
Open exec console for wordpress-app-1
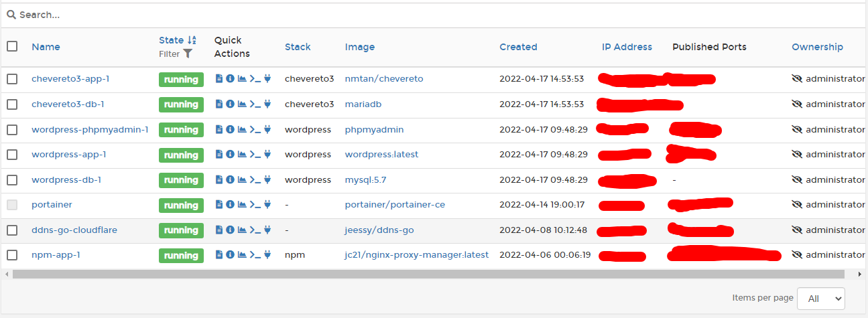click(255, 155)
